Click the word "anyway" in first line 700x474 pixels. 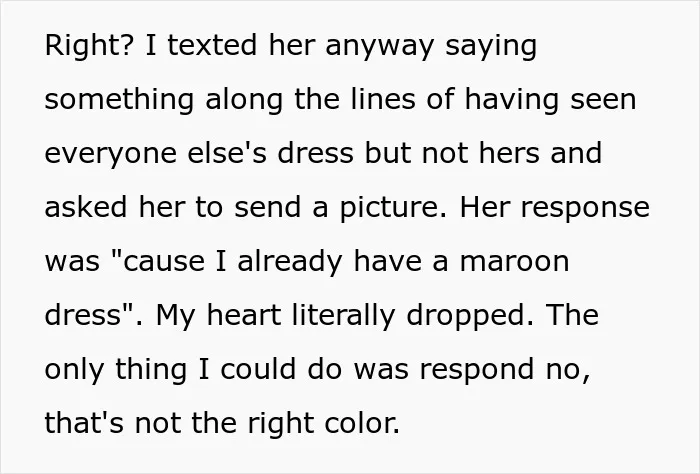[x=379, y=47]
